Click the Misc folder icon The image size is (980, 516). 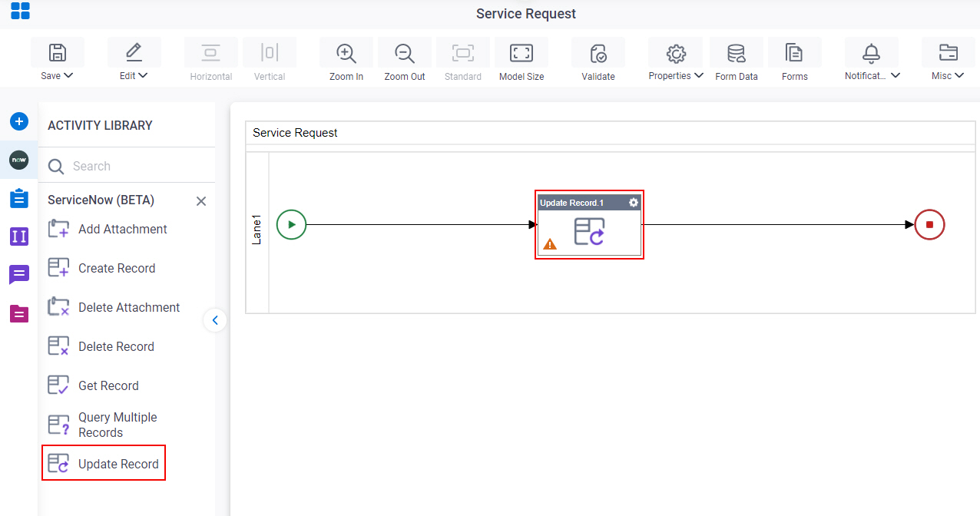tap(949, 53)
